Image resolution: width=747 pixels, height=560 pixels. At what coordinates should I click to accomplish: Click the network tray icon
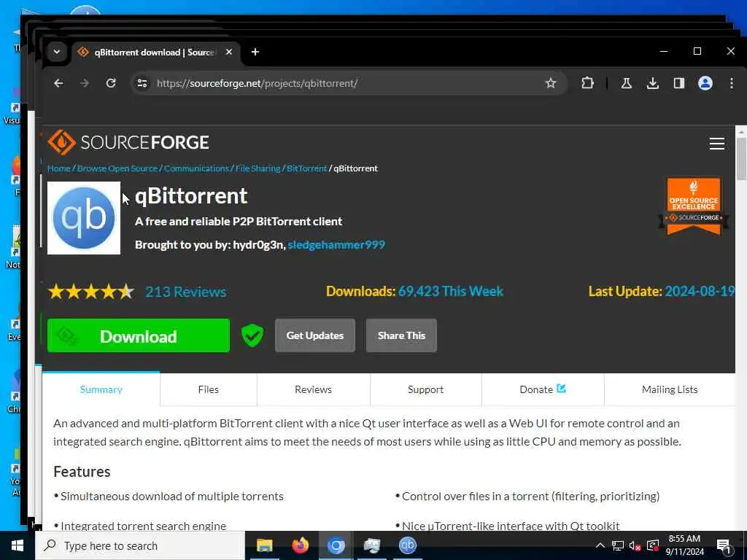click(617, 545)
